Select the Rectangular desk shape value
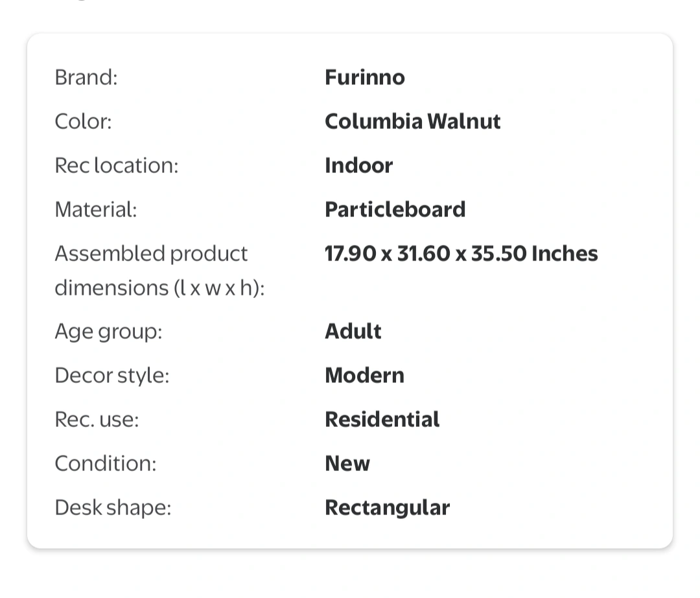The image size is (700, 598). coord(388,507)
